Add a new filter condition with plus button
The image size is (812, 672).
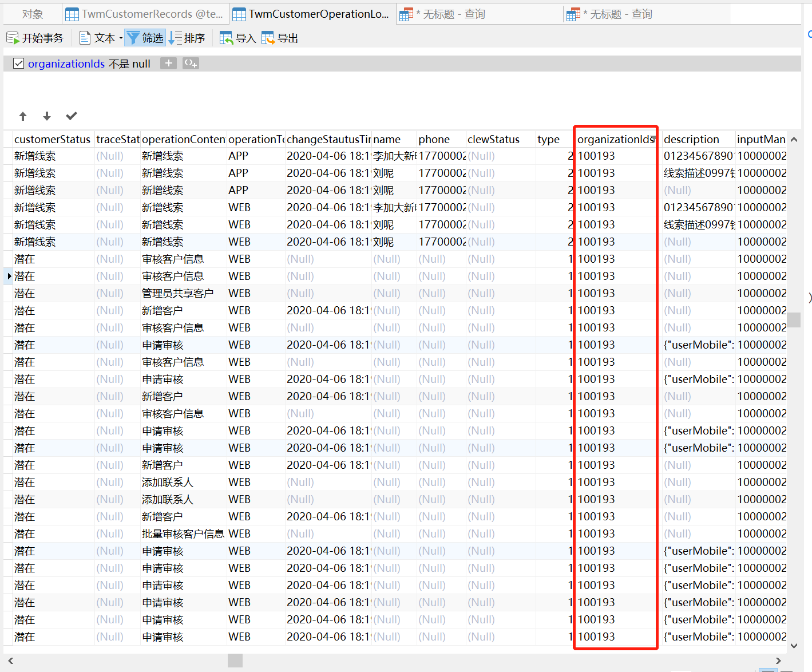pos(168,64)
